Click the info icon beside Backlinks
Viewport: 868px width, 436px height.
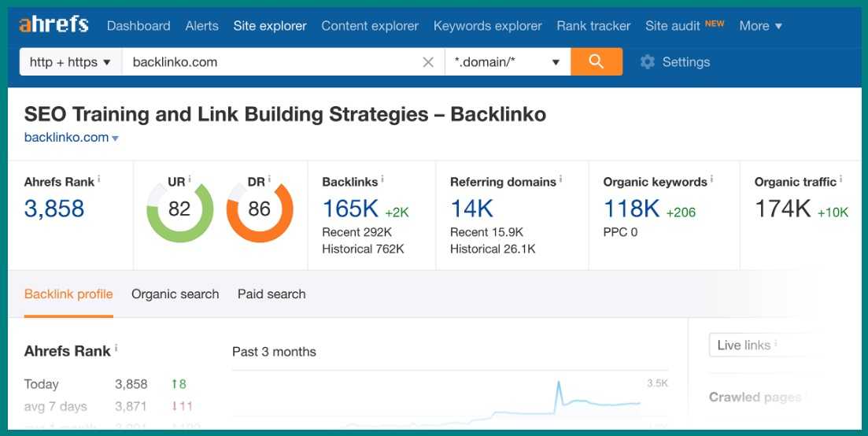[x=382, y=180]
